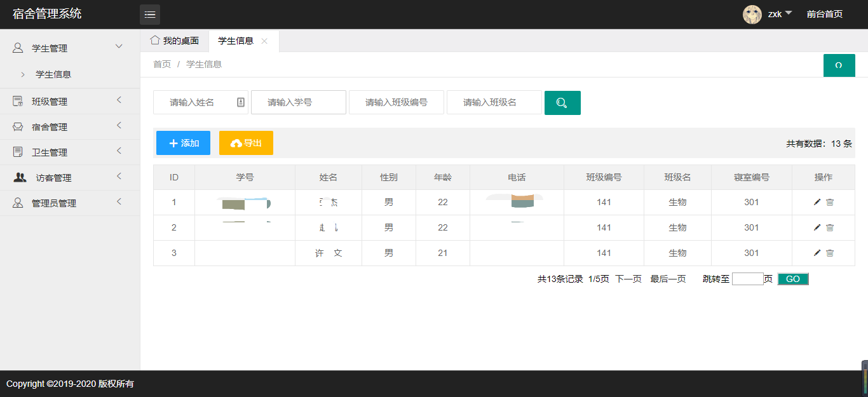Collapse the 学生管理 submenu chevron

coord(119,46)
